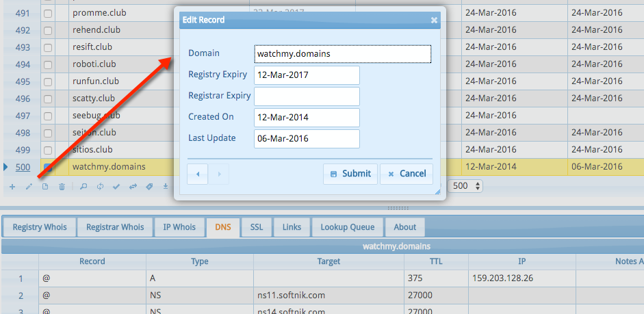Click the edit row pencil icon
Viewport: 644px width, 314px height.
pyautogui.click(x=29, y=187)
